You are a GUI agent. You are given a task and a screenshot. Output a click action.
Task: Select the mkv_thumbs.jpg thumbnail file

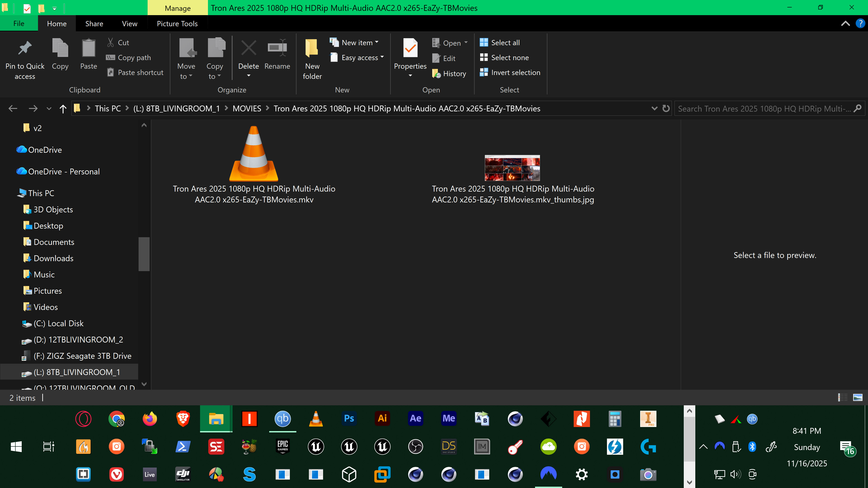[512, 168]
